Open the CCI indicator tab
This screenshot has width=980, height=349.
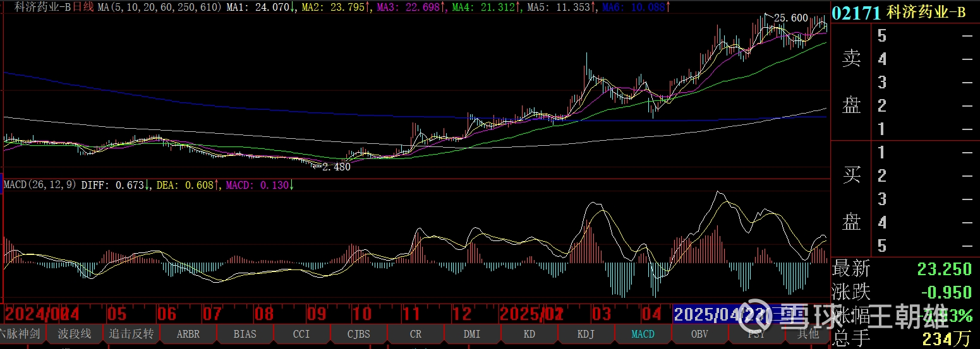coord(301,334)
